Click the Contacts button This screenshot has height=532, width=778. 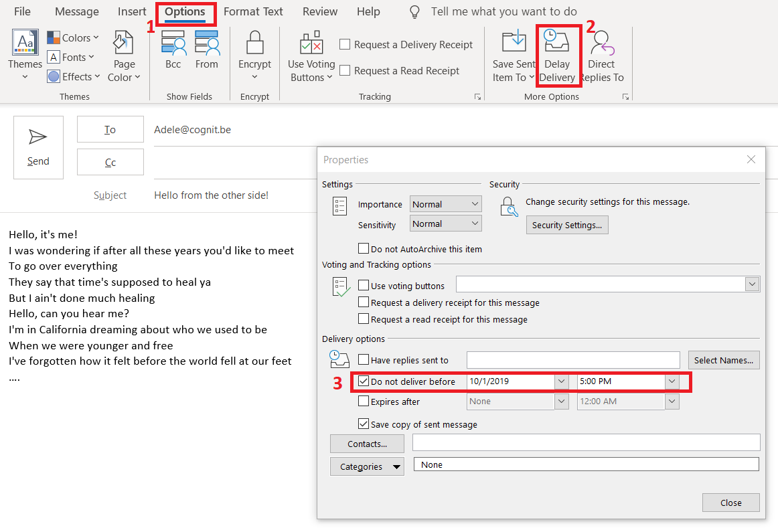[367, 444]
